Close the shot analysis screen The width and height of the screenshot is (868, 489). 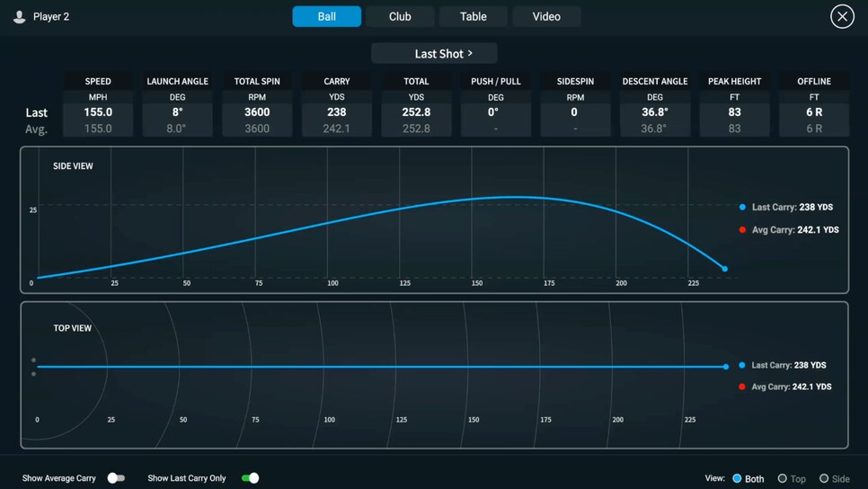pos(842,16)
